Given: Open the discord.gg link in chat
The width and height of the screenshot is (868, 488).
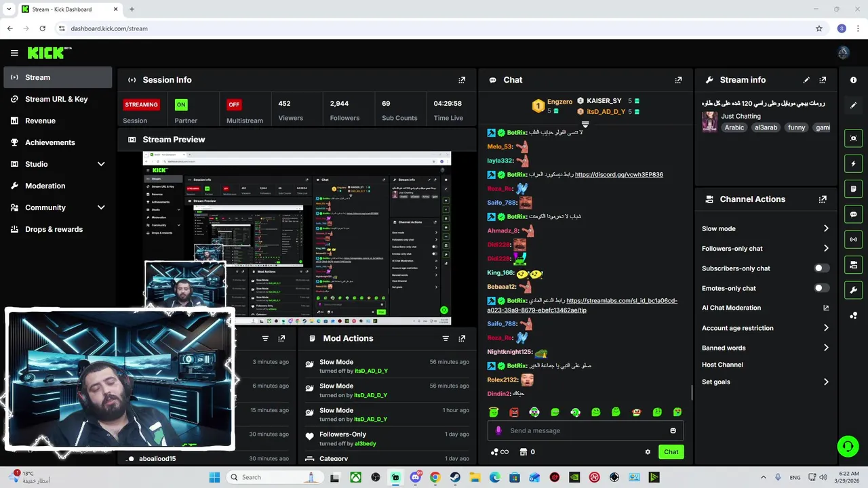Looking at the screenshot, I should coord(619,175).
